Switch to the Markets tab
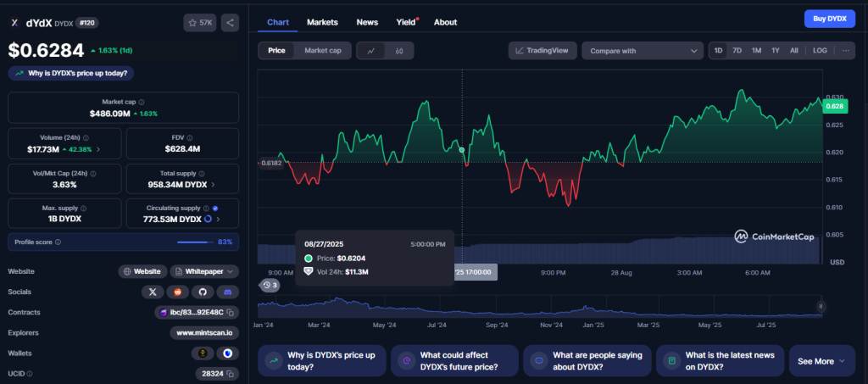This screenshot has height=384, width=868. pyautogui.click(x=321, y=22)
